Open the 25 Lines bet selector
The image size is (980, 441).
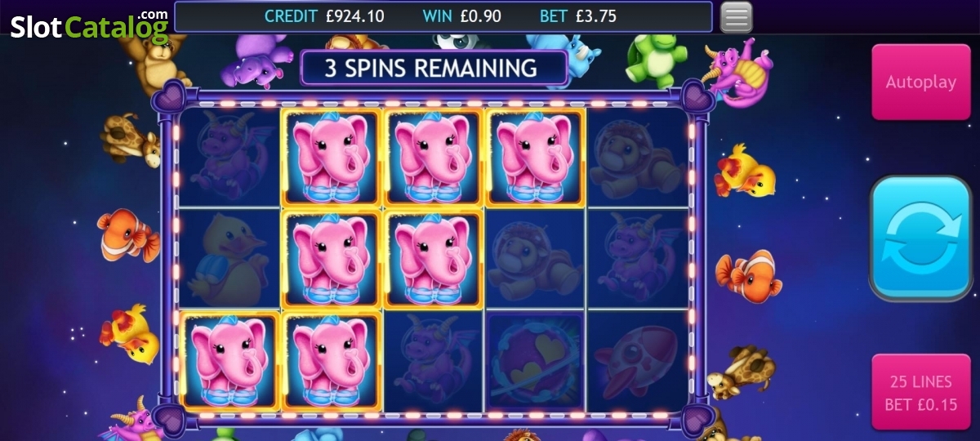tap(920, 393)
